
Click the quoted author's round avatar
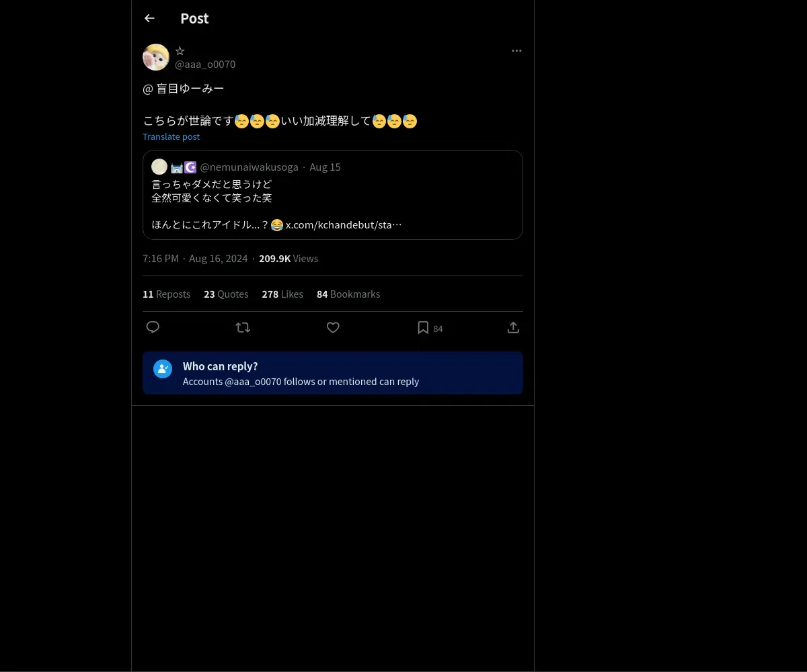tap(159, 167)
